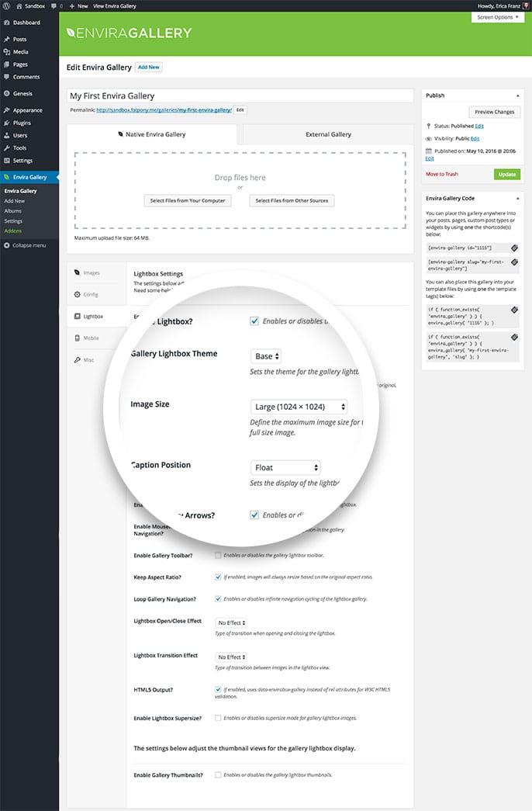This screenshot has height=811, width=532.
Task: Open View Envira Gallery in admin bar
Action: pos(114,5)
